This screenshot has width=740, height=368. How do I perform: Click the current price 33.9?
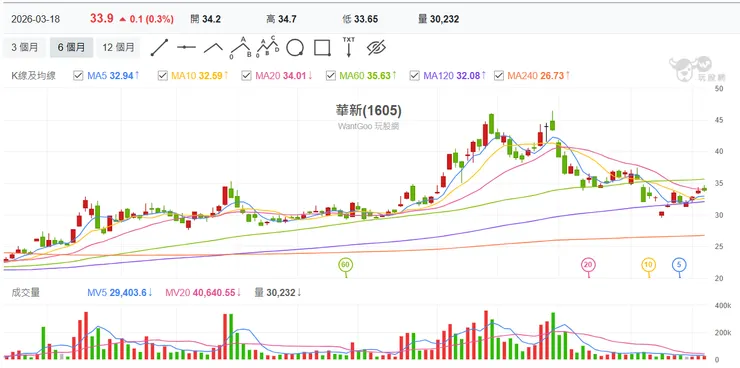(102, 19)
